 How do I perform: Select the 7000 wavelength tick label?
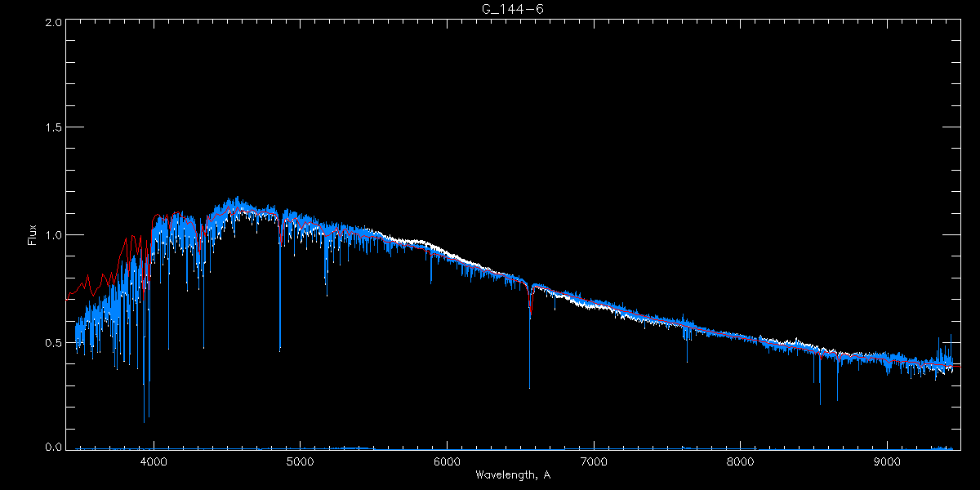(x=594, y=461)
